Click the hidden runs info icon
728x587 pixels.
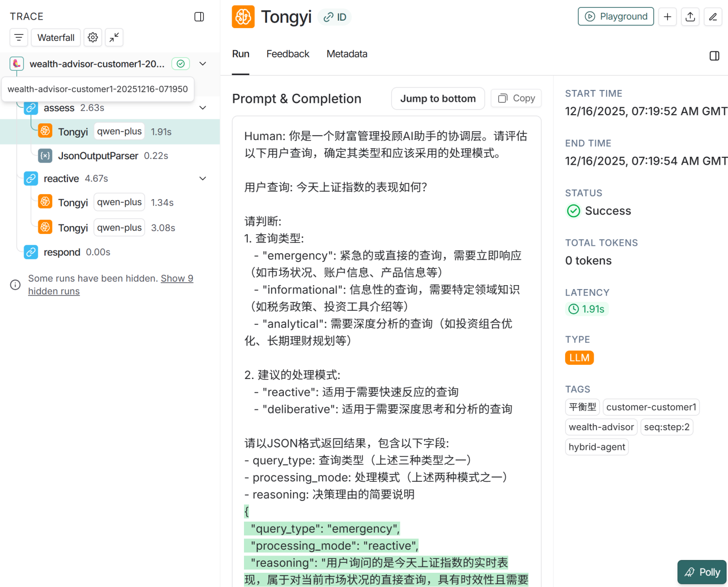(15, 285)
